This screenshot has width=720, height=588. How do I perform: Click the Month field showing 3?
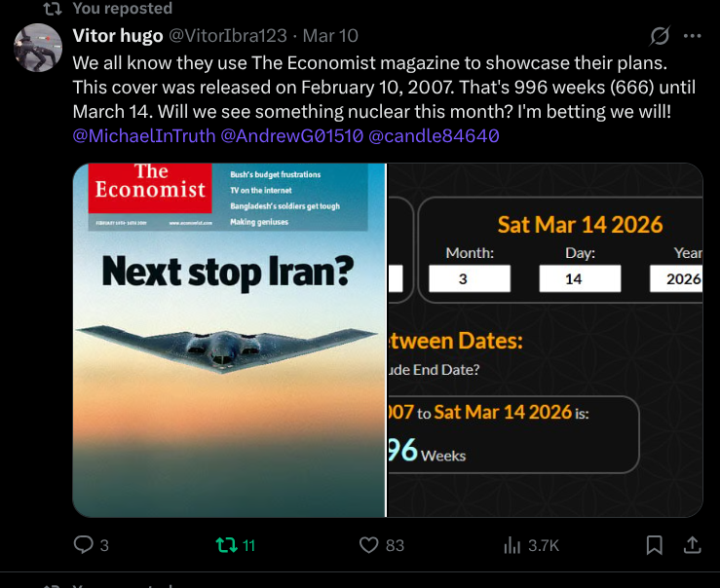[469, 278]
